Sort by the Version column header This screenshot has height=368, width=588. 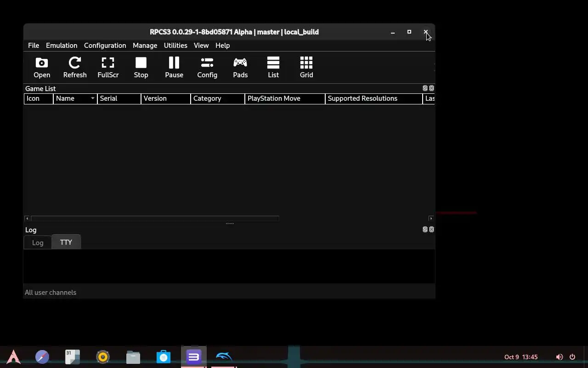coord(165,98)
